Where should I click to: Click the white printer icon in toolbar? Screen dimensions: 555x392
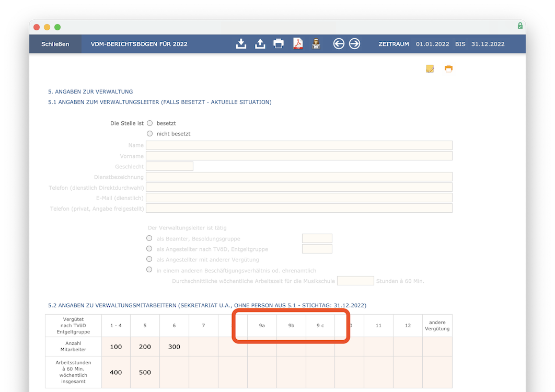(x=279, y=44)
